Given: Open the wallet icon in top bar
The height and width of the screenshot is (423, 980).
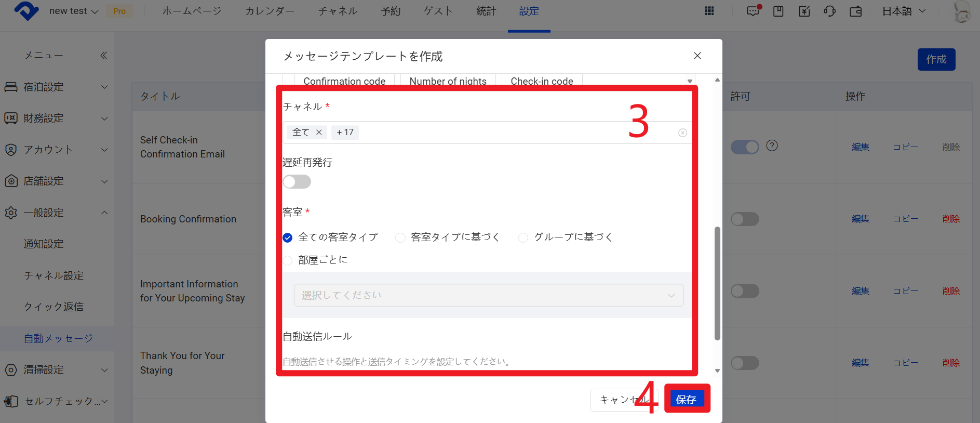Looking at the screenshot, I should coord(855,11).
